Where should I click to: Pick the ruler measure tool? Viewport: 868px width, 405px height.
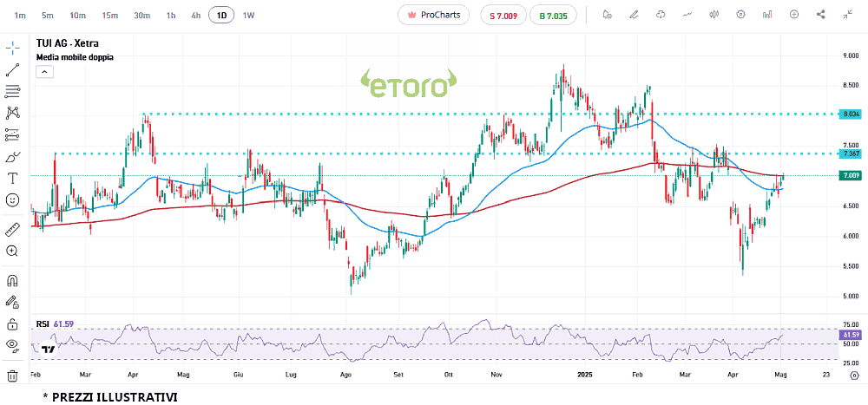12,228
